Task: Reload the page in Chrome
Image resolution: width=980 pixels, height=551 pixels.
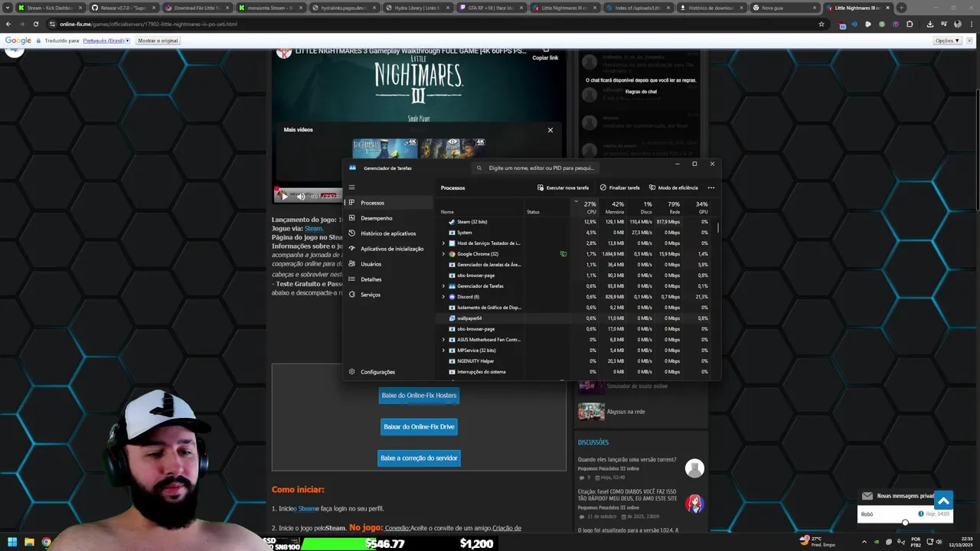Action: [35, 24]
